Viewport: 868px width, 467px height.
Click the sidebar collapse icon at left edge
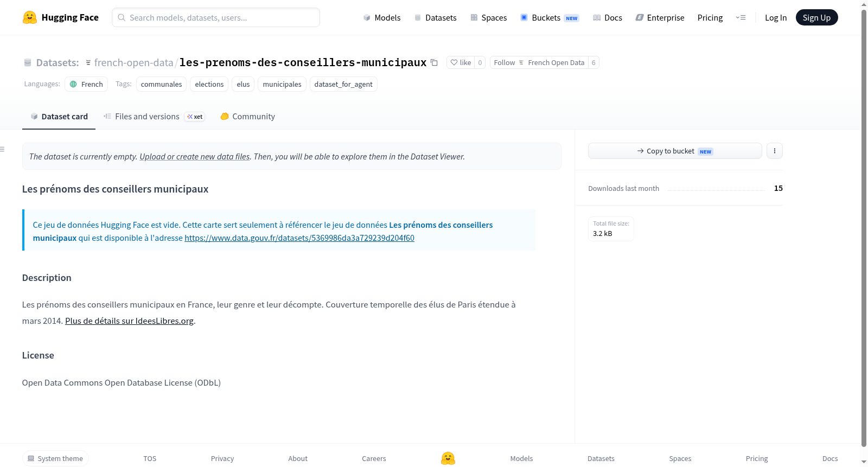click(x=3, y=149)
